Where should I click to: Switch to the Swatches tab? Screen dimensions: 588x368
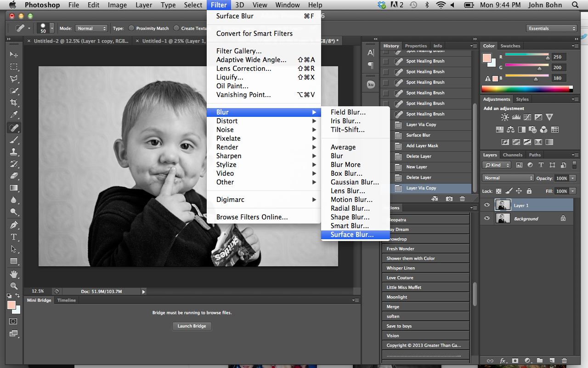pyautogui.click(x=510, y=46)
